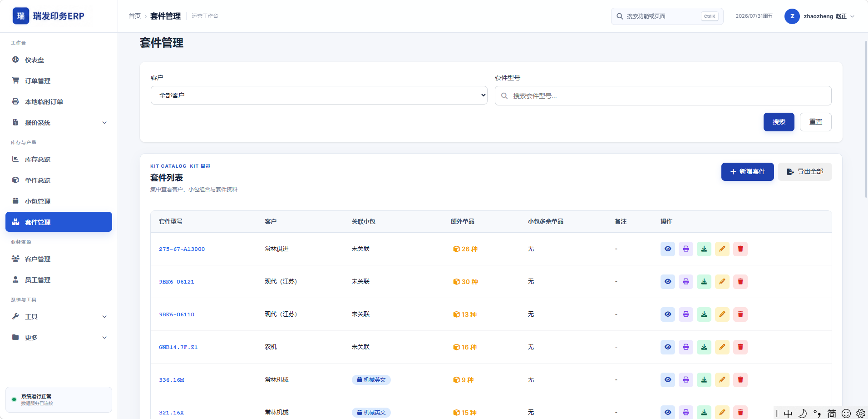868x419 pixels.
Task: Download kit GNB14.7F.Z1
Action: [x=704, y=347]
